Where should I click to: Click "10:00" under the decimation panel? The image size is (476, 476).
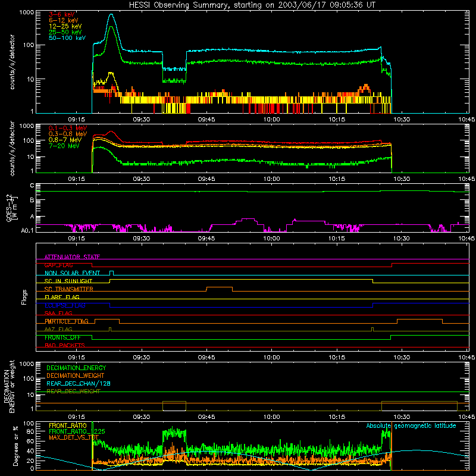click(x=271, y=417)
